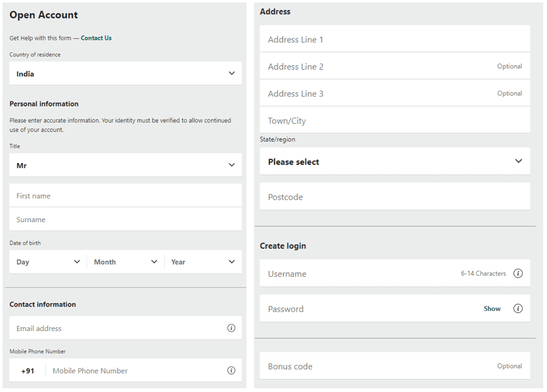This screenshot has height=392, width=547.
Task: Open the Username requirements info icon
Action: pyautogui.click(x=518, y=273)
